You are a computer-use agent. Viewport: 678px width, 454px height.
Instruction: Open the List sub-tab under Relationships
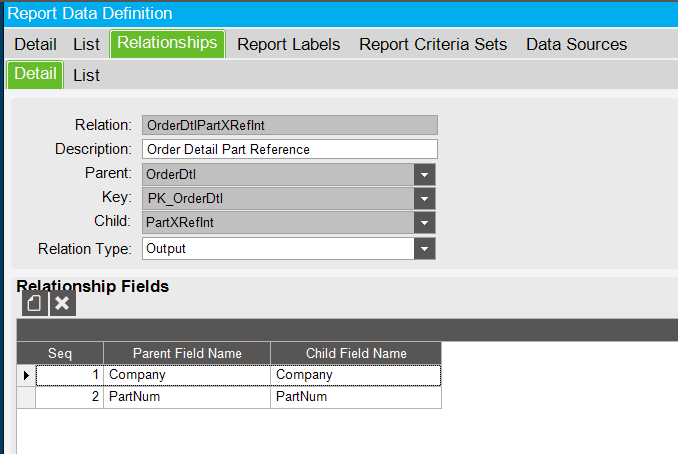coord(86,75)
